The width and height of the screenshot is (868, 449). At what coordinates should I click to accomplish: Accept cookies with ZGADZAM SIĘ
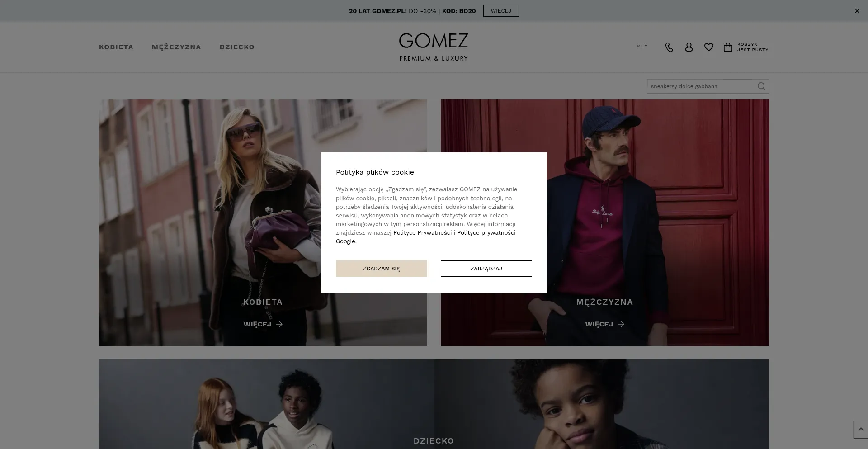coord(382,269)
